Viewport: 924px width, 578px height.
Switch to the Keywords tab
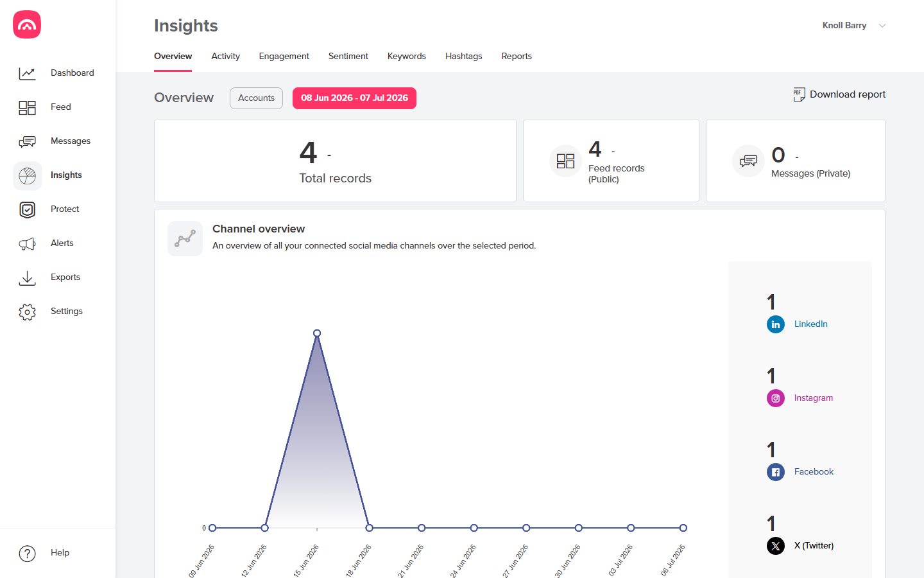coord(407,57)
